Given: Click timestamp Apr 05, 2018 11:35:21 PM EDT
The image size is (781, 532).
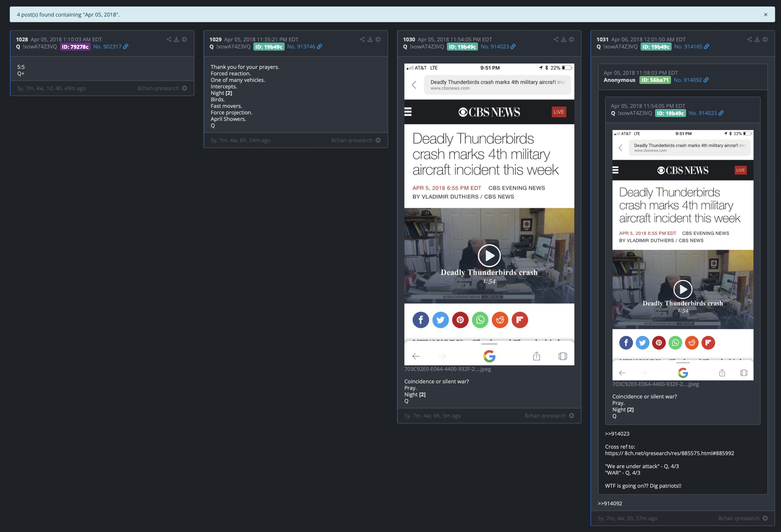Looking at the screenshot, I should coord(261,39).
